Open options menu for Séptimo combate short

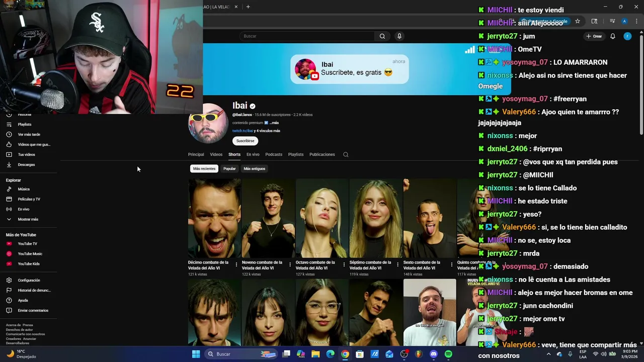(x=398, y=264)
